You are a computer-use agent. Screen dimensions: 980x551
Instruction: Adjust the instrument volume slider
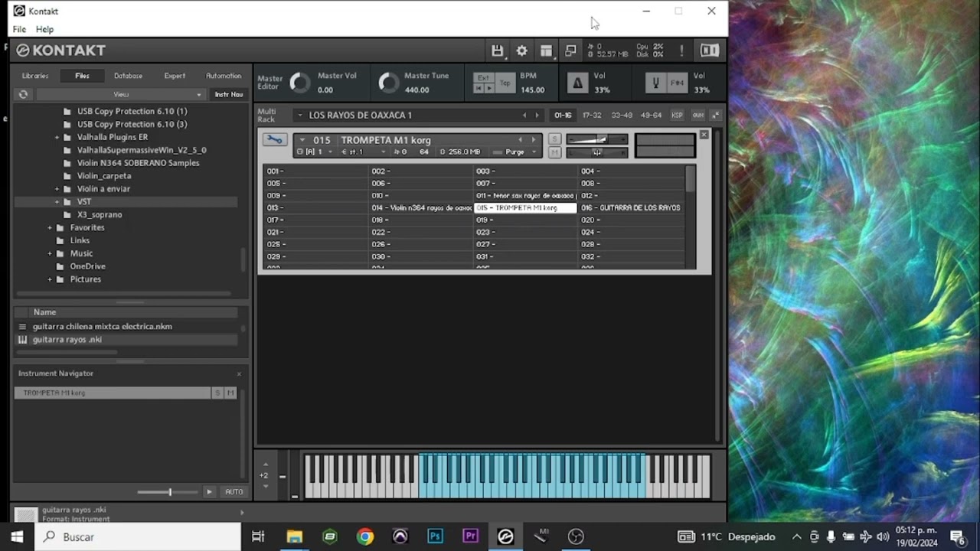(597, 139)
